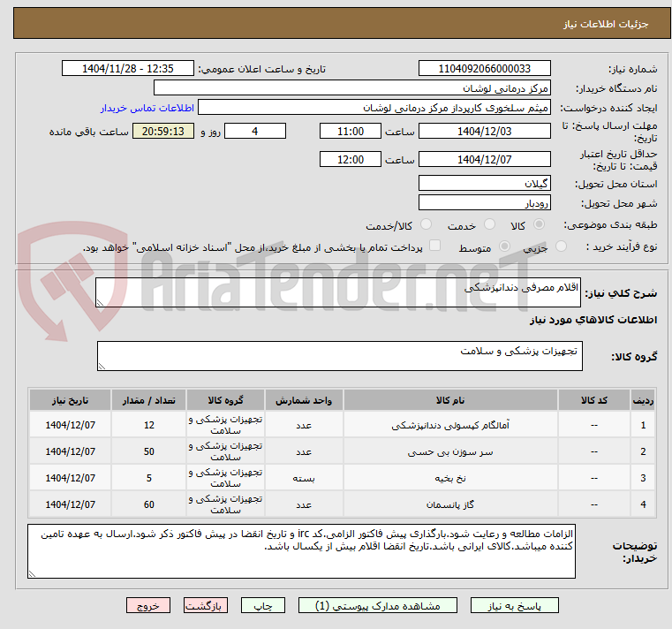The height and width of the screenshot is (629, 672).
Task: Select the کالا/خدمت radio button
Action: tap(426, 224)
